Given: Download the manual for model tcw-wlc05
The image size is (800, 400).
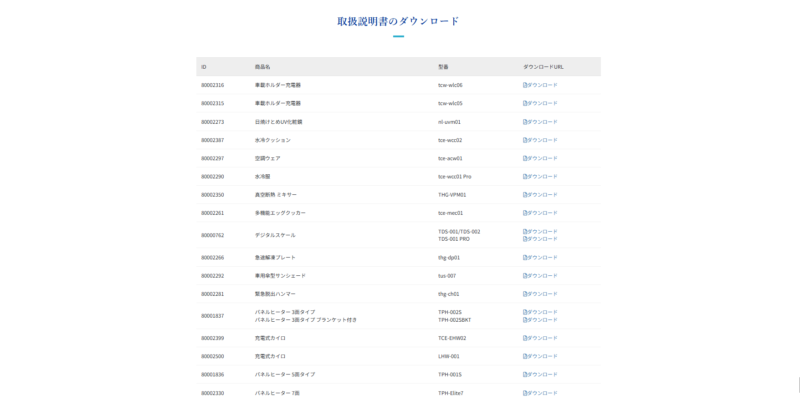Looking at the screenshot, I should pyautogui.click(x=542, y=103).
